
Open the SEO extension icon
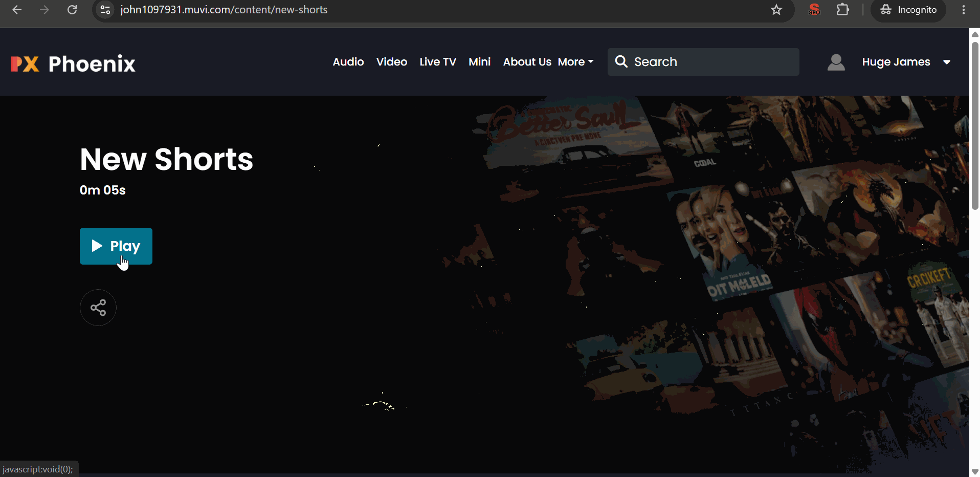[814, 10]
